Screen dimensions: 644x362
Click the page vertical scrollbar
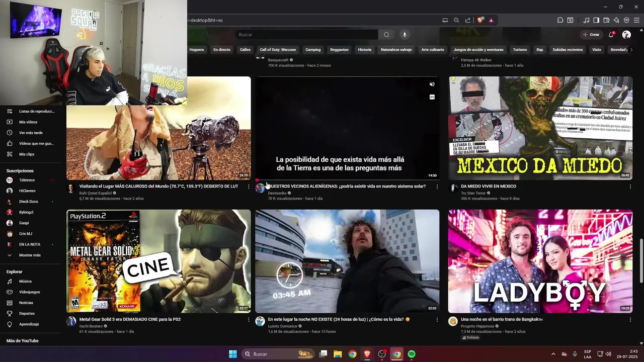[641, 261]
